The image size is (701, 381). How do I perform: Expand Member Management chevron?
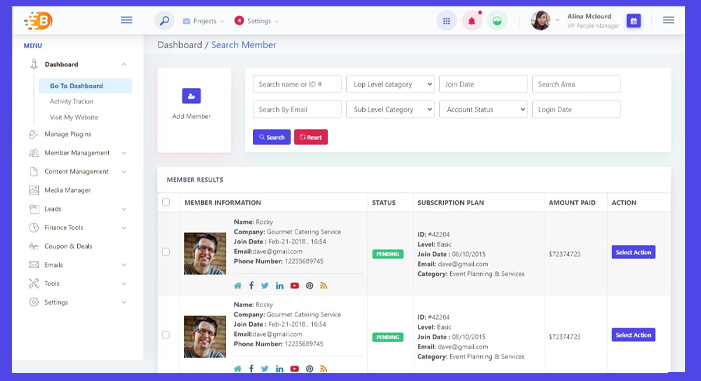pos(124,153)
